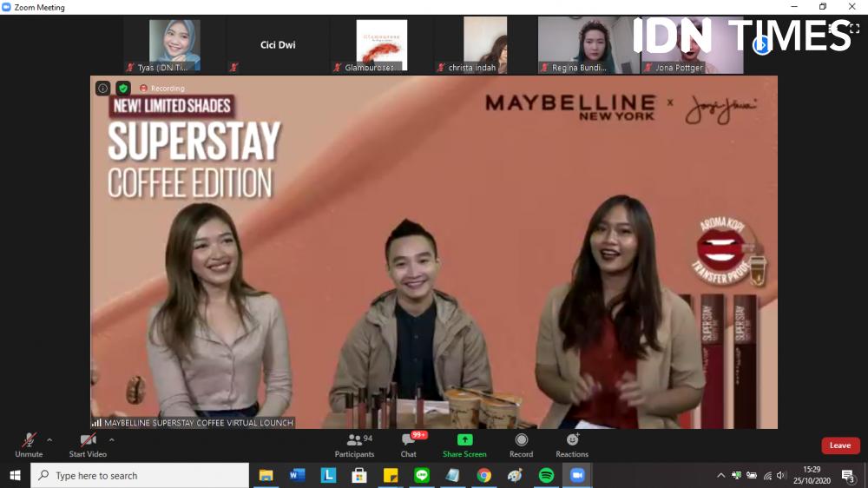The width and height of the screenshot is (868, 488).
Task: Select Glamouroses participant thumbnail
Action: (x=381, y=45)
